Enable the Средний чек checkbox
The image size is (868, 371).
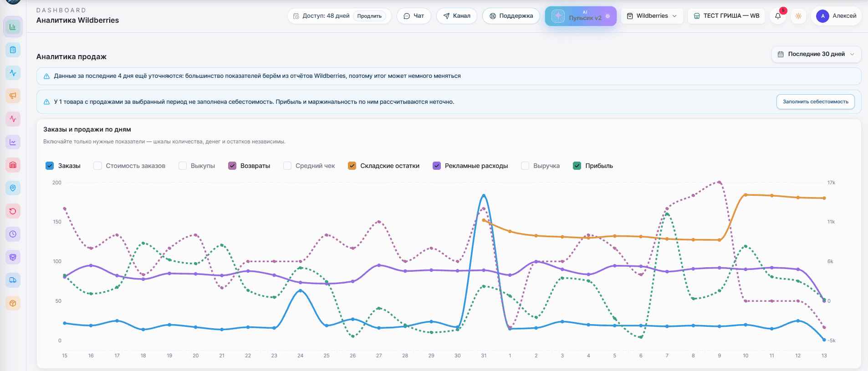click(287, 166)
